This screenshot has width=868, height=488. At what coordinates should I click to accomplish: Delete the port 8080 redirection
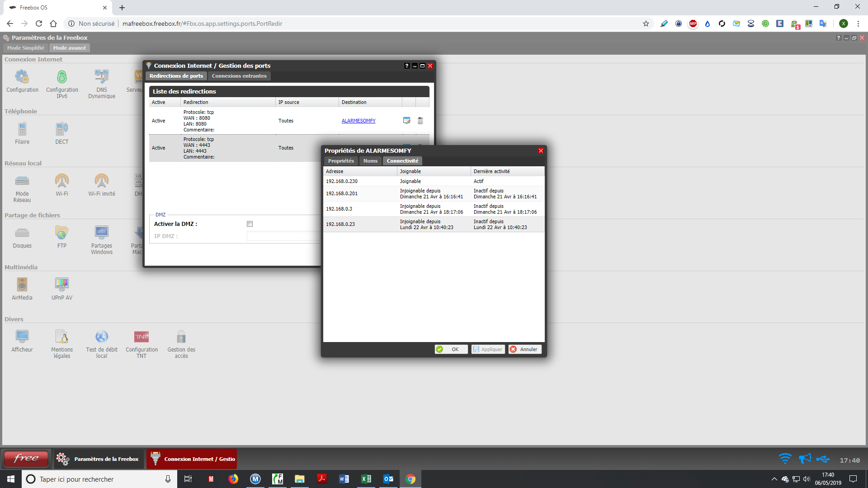[x=420, y=121]
